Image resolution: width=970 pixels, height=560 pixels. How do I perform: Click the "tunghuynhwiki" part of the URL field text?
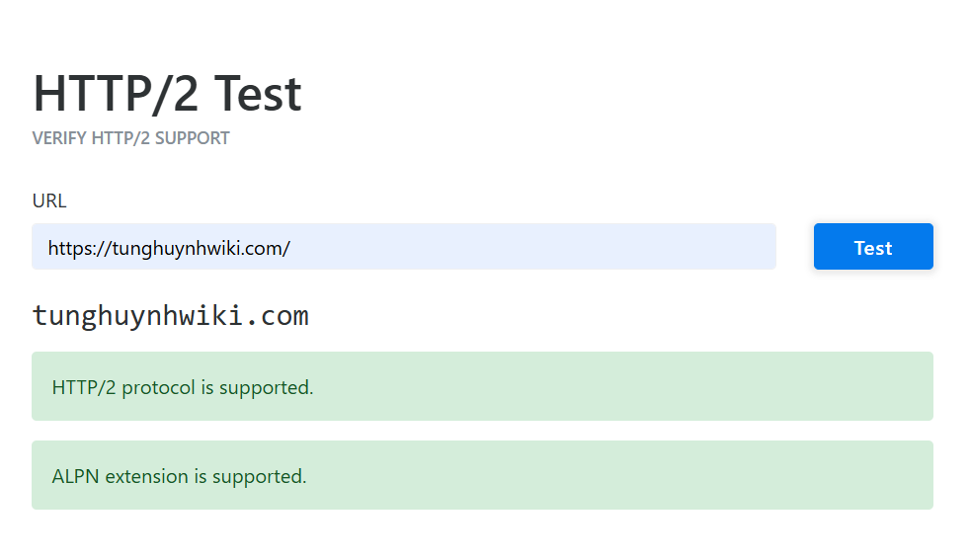pos(169,248)
